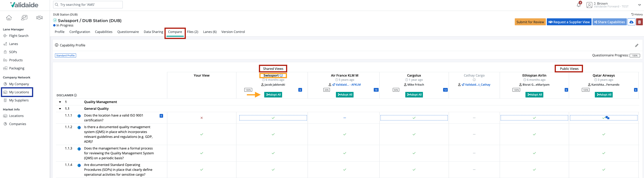644x178 pixels.
Task: Select the Questionnaire tab
Action: [x=128, y=32]
